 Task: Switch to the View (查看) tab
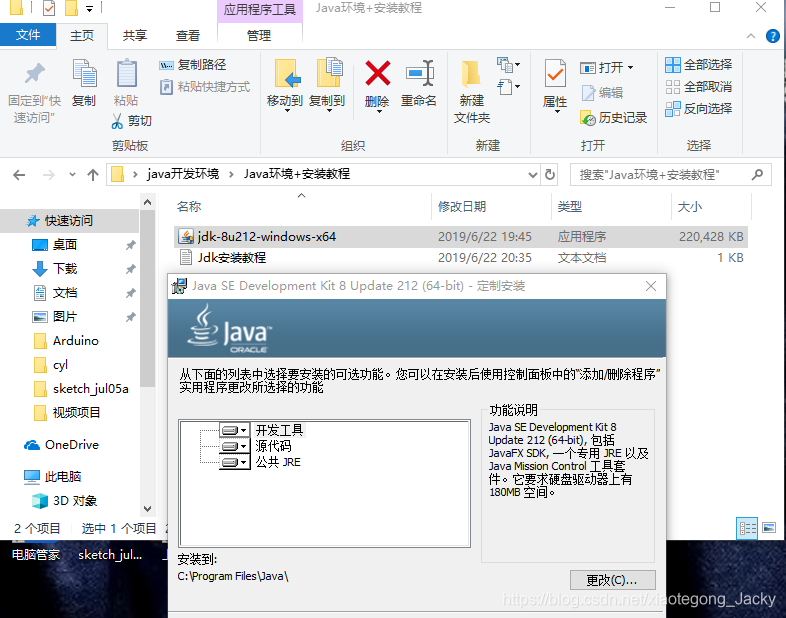[x=188, y=36]
